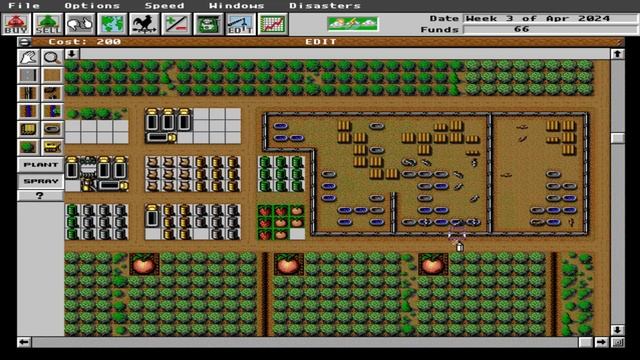Open the Options menu
640x360 pixels.
pyautogui.click(x=92, y=6)
